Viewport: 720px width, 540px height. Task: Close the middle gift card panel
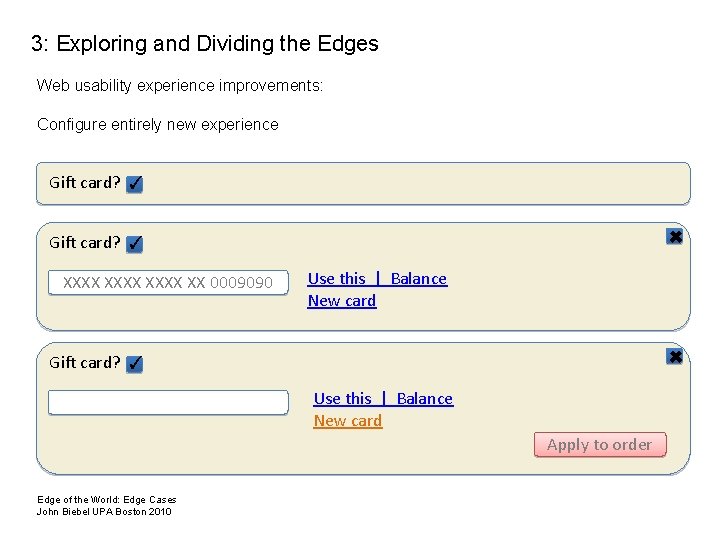tap(675, 237)
